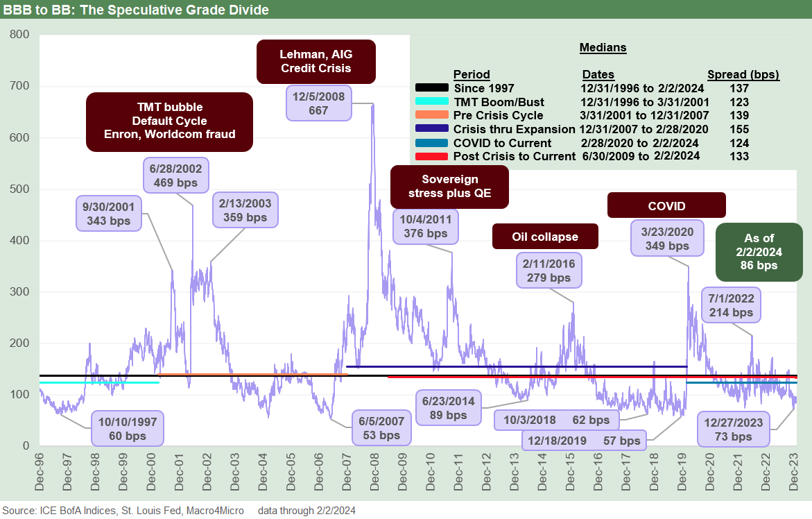
Task: Collapse the TMT bubble Default Cycle annotation
Action: coord(169,121)
